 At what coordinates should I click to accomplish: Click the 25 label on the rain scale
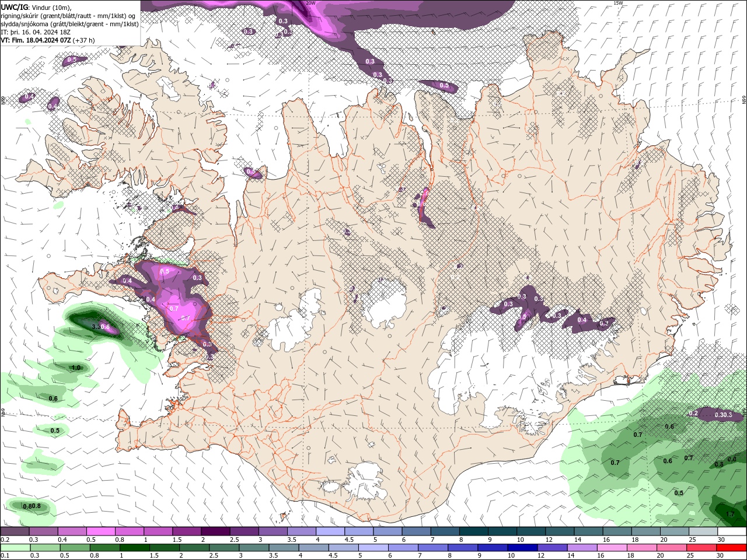click(692, 556)
